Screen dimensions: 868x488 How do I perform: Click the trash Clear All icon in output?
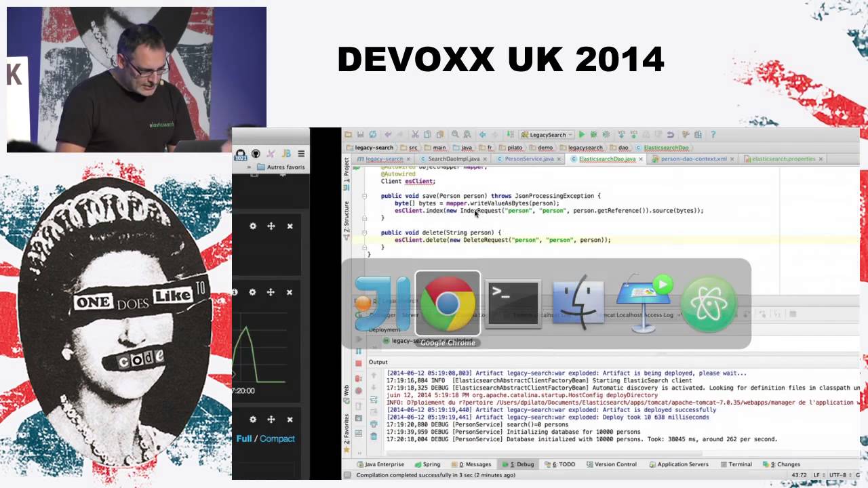click(x=373, y=436)
